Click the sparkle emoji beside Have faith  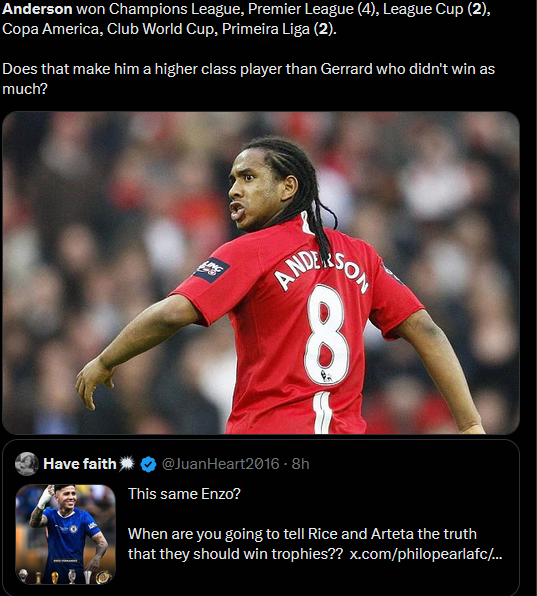127,464
